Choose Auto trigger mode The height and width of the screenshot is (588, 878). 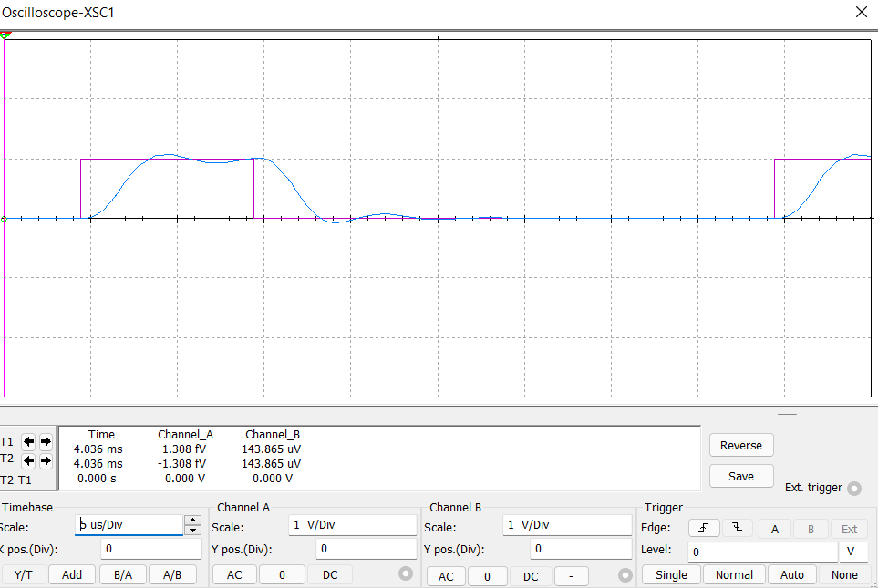click(x=791, y=574)
